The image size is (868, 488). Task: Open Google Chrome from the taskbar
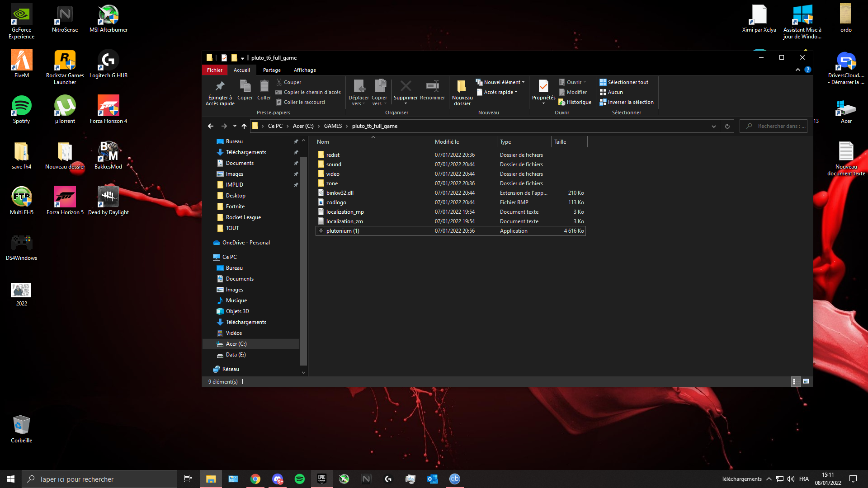(x=255, y=479)
